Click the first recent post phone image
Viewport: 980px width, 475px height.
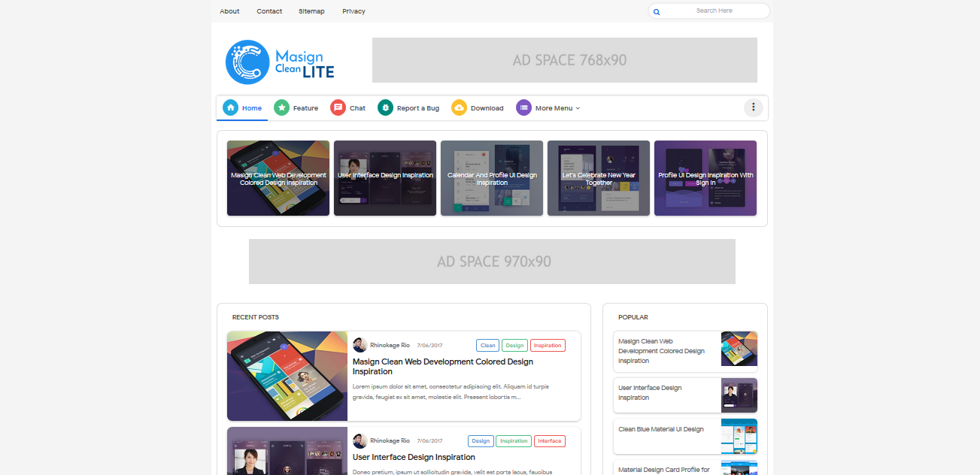287,376
